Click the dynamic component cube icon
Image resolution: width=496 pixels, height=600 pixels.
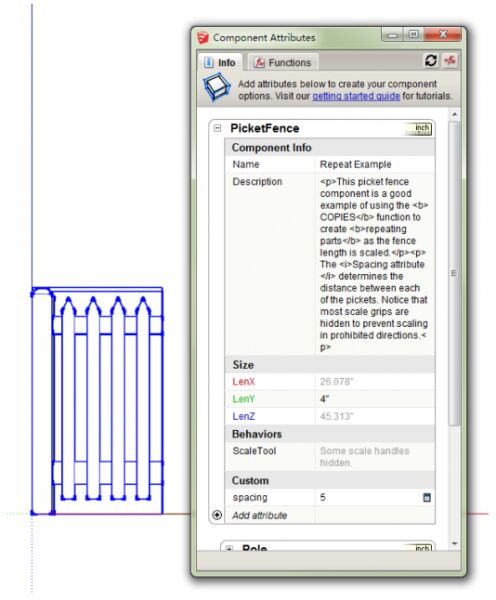(216, 87)
